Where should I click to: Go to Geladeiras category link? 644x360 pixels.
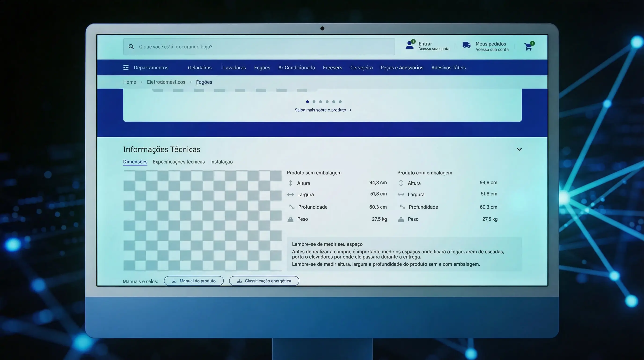click(x=200, y=67)
